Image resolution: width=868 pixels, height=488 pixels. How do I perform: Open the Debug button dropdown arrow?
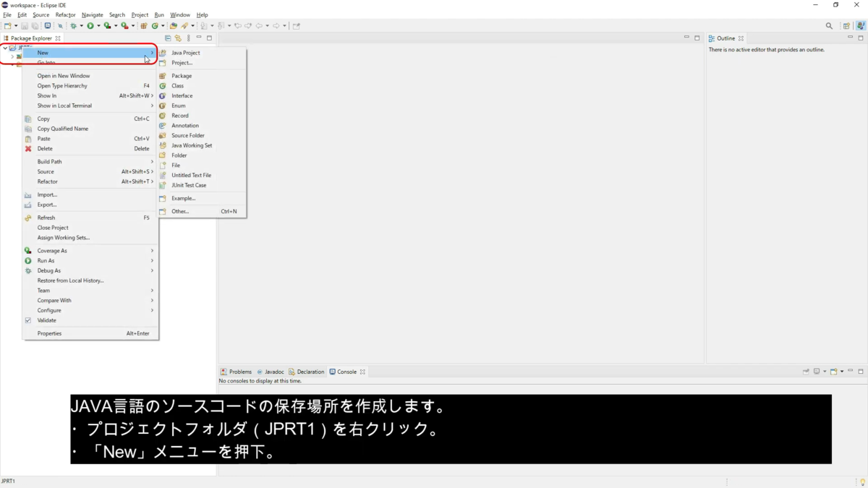pos(81,25)
